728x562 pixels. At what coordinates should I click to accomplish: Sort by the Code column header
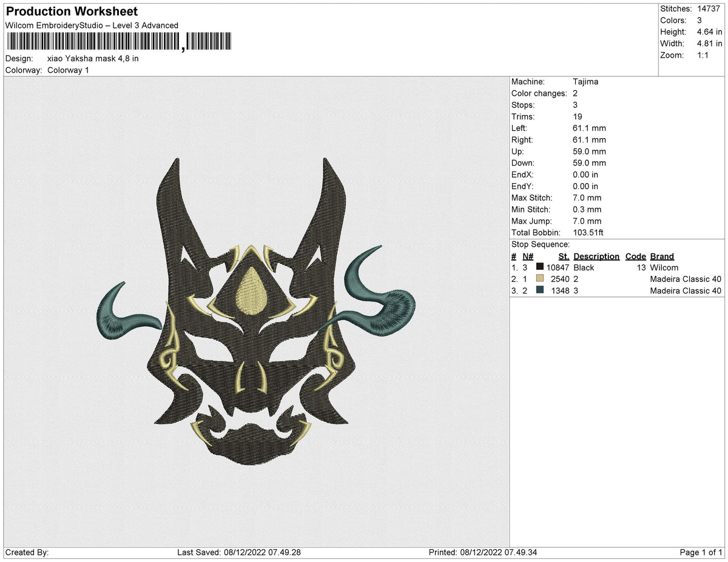[x=635, y=256]
